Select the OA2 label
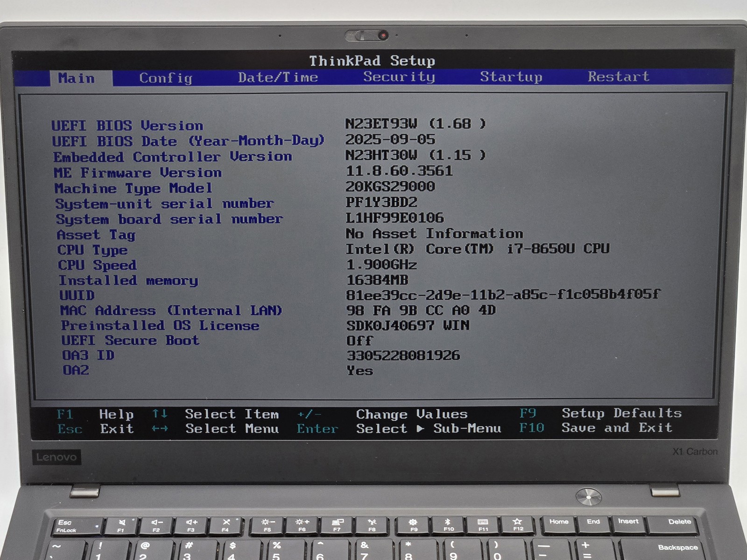Viewport: 747px width, 560px height. click(76, 370)
